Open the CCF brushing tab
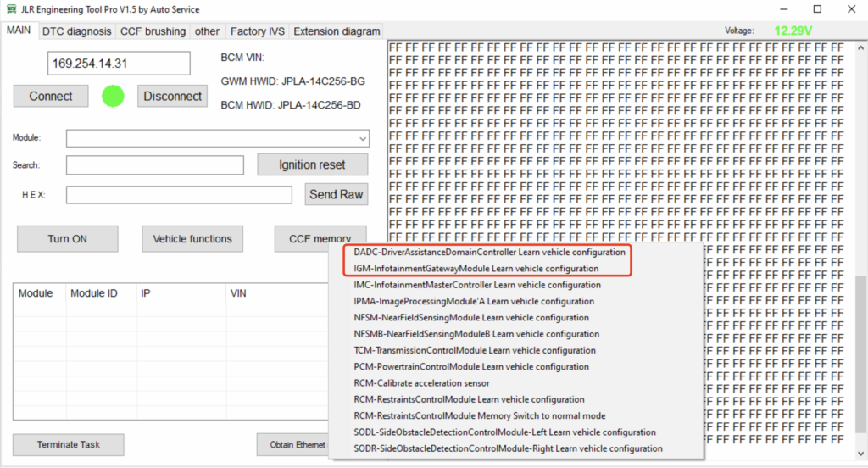868x468 pixels. tap(153, 31)
